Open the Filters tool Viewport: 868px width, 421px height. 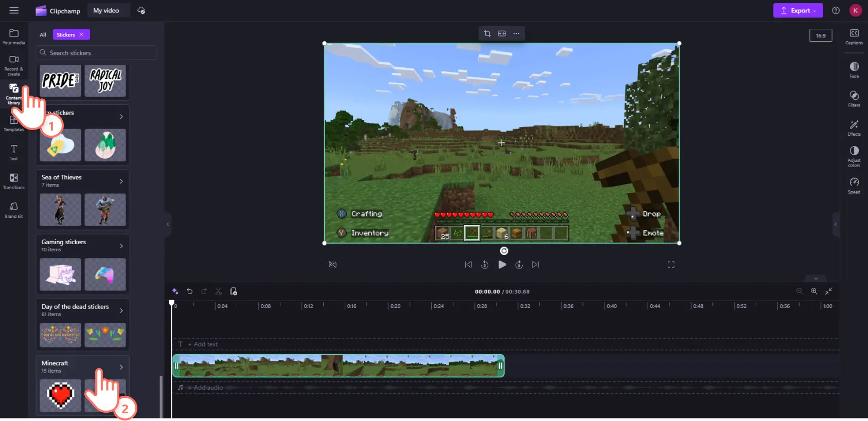pos(854,98)
